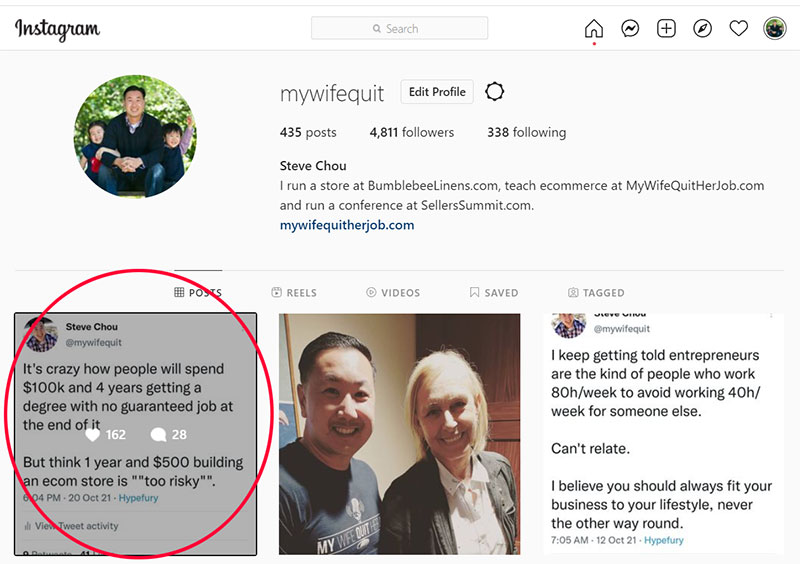Click the Reels tab clapper icon
800x564 pixels.
pos(276,292)
